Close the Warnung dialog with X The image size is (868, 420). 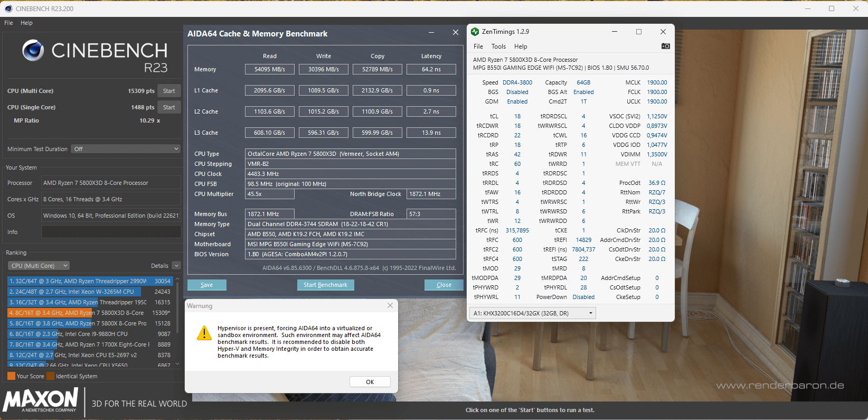click(x=390, y=305)
